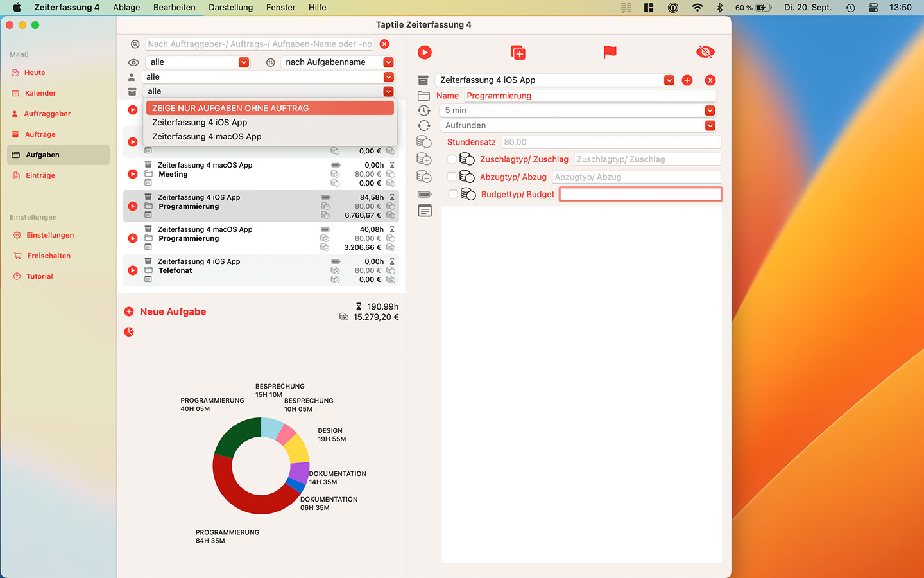
Task: Open the Darstellung menu
Action: (x=231, y=8)
